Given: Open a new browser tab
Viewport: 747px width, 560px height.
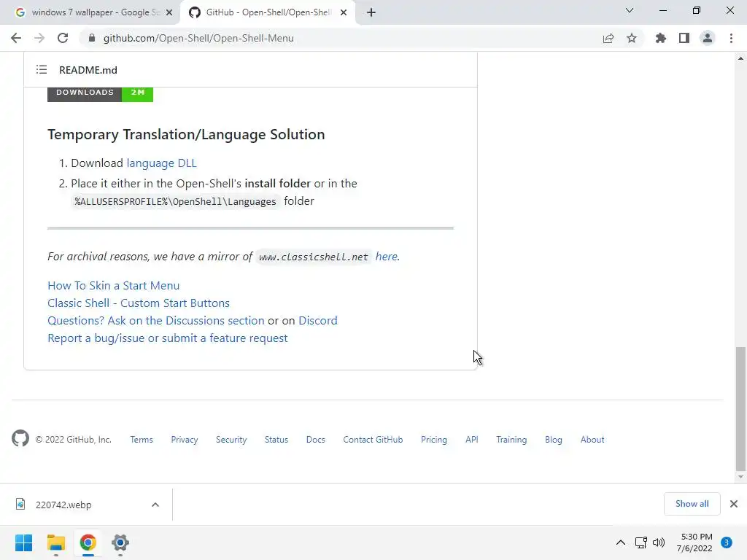Looking at the screenshot, I should (371, 12).
